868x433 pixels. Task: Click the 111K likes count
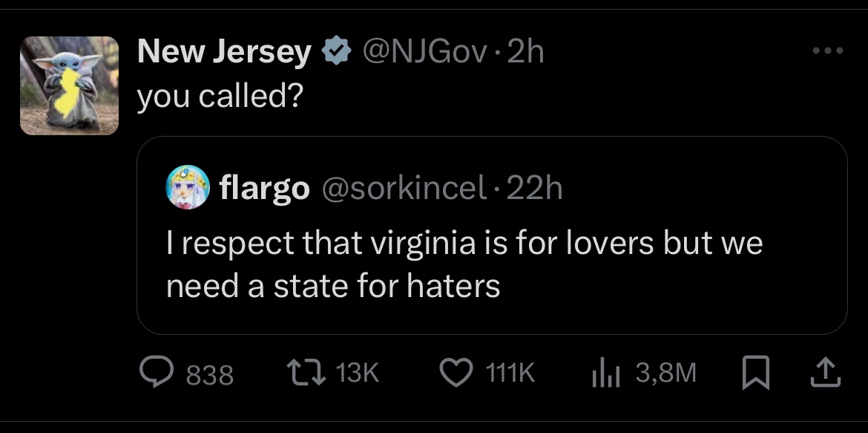[x=509, y=374]
